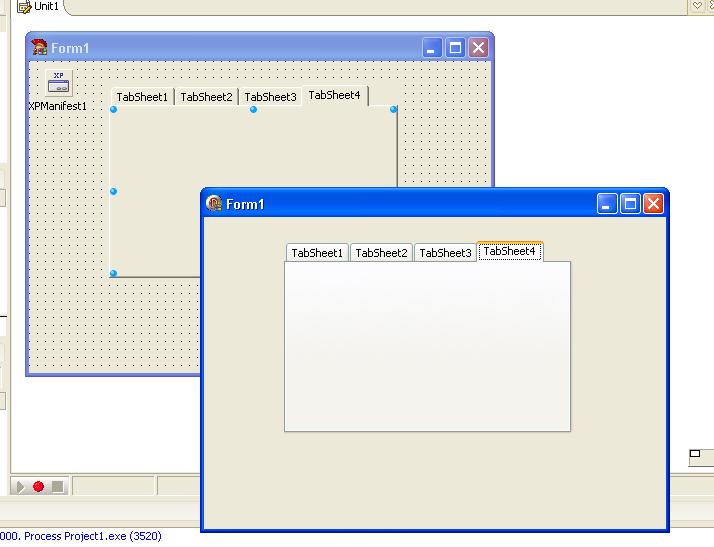Switch to TabSheet2 in running Form1

click(x=381, y=253)
